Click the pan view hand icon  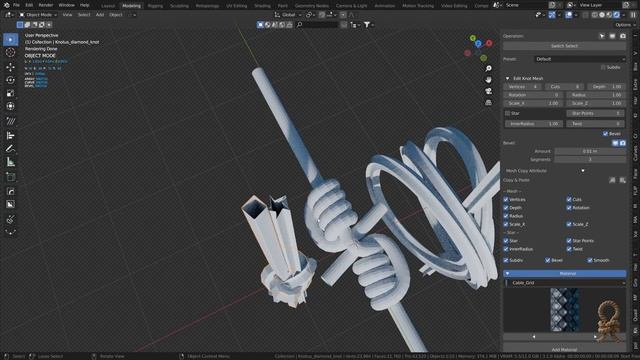pyautogui.click(x=488, y=80)
